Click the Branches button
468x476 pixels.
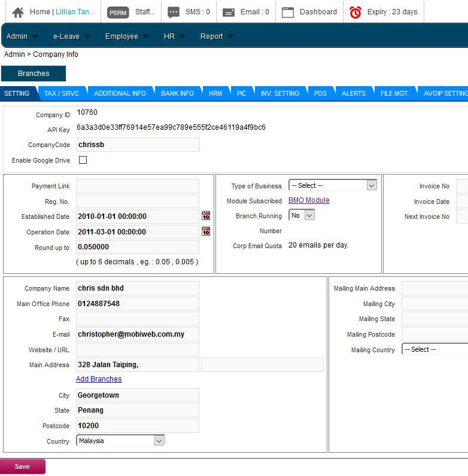(34, 74)
